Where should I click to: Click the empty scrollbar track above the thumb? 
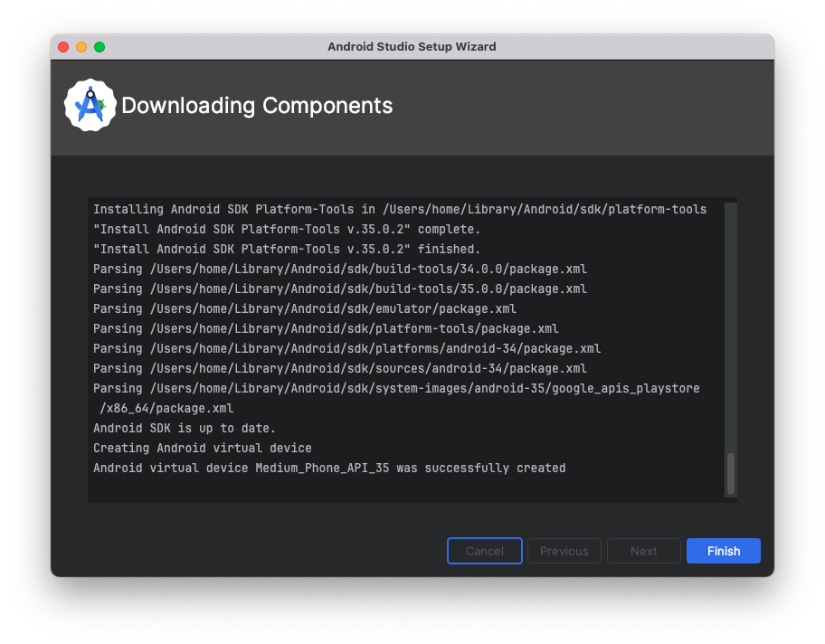click(x=731, y=327)
